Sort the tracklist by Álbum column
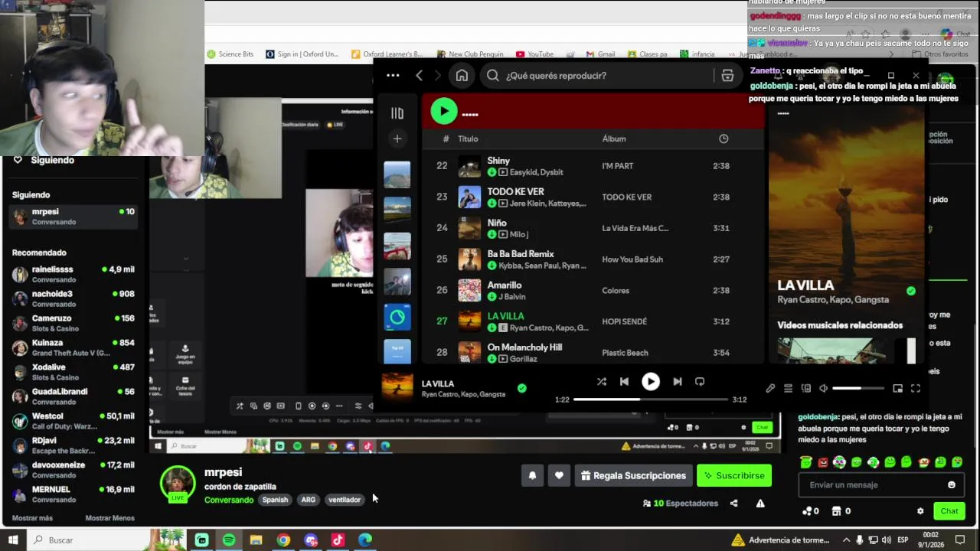The width and height of the screenshot is (980, 551). point(614,139)
